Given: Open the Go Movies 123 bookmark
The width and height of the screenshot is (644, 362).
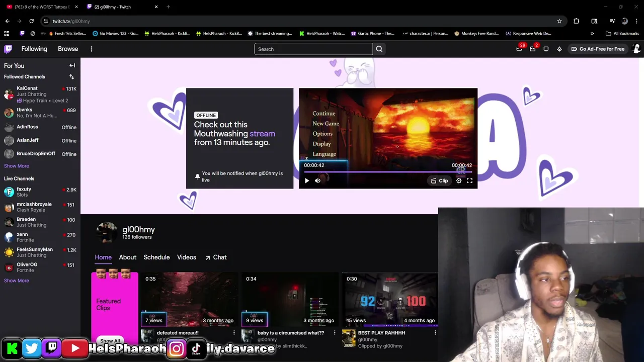Looking at the screenshot, I should point(115,33).
